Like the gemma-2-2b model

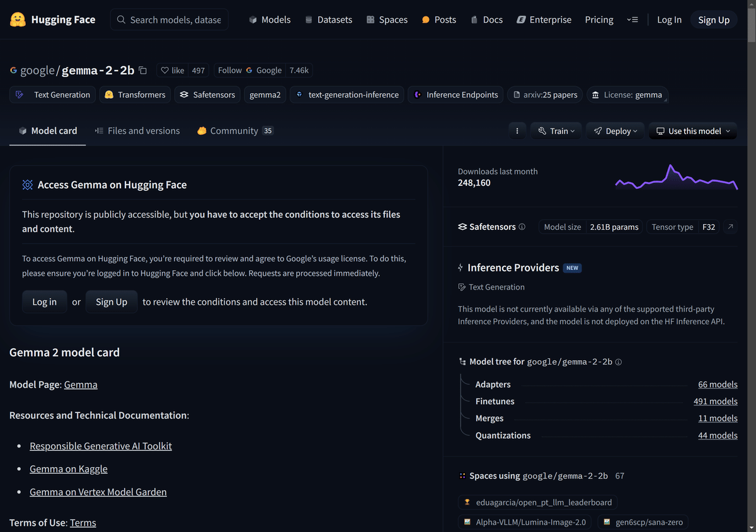point(173,71)
